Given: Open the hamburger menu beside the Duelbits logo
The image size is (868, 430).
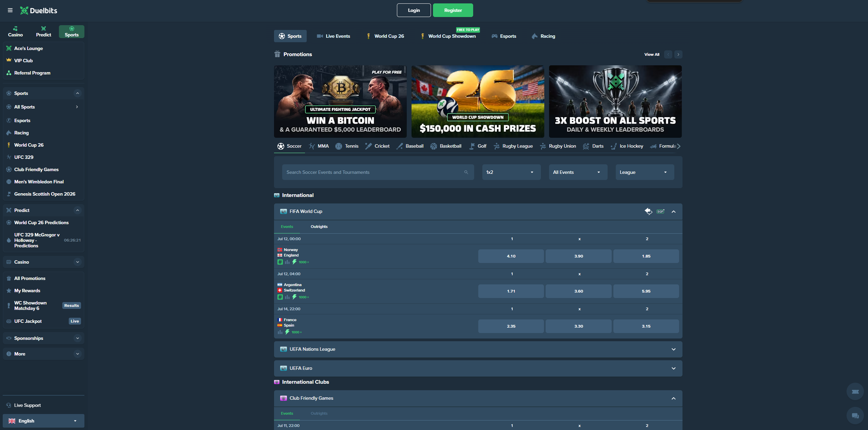Looking at the screenshot, I should [10, 10].
